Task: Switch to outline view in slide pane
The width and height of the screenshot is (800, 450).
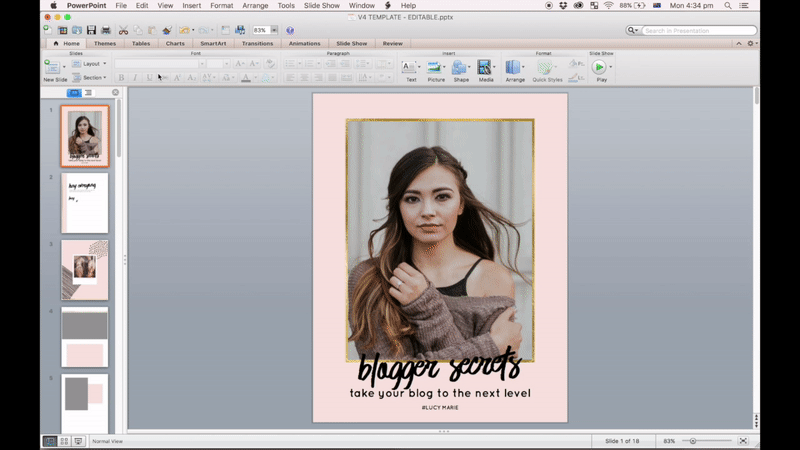Action: pos(88,93)
